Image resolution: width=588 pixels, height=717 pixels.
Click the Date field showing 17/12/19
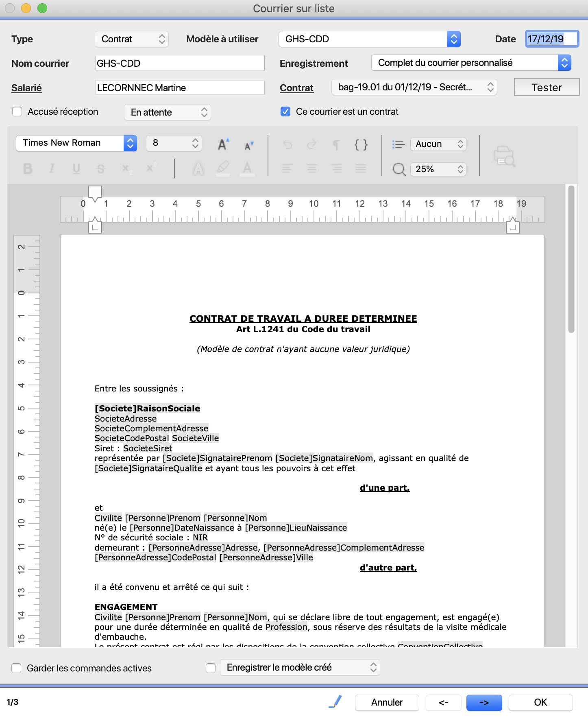[552, 39]
